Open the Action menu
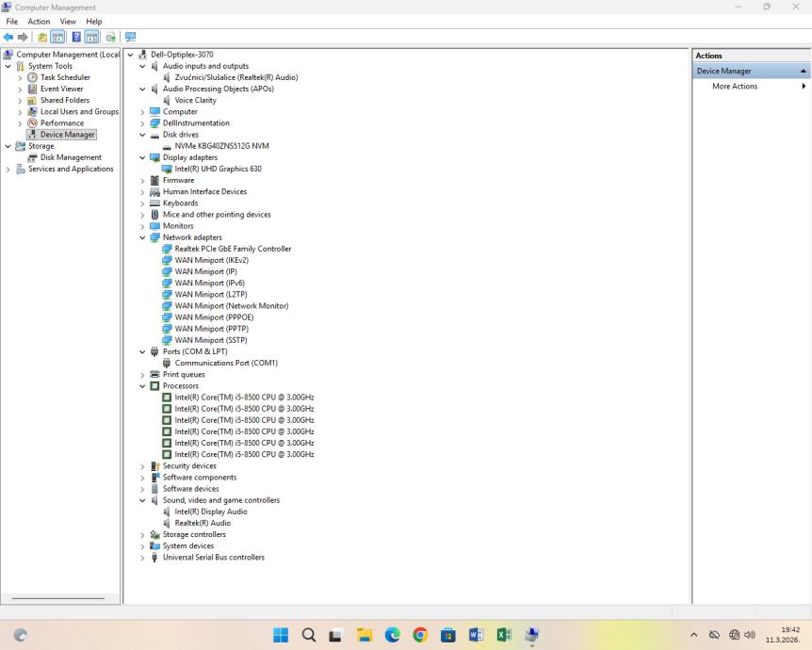The image size is (812, 650). tap(39, 22)
